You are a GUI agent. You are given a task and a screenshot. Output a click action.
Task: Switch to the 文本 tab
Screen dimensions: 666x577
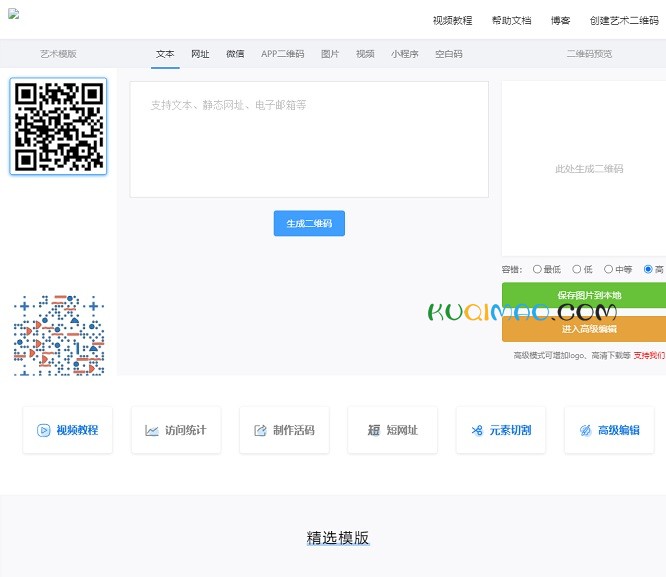pos(165,54)
